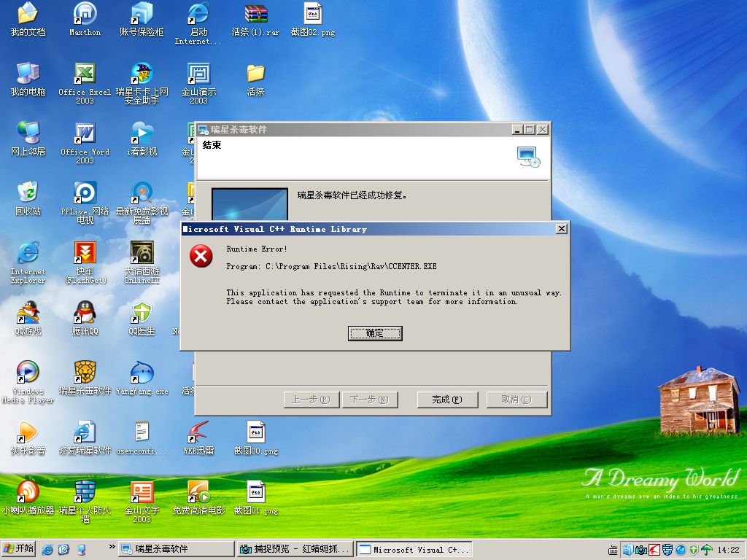Select the Office Word 2003 shortcut
747x560 pixels.
(x=85, y=143)
